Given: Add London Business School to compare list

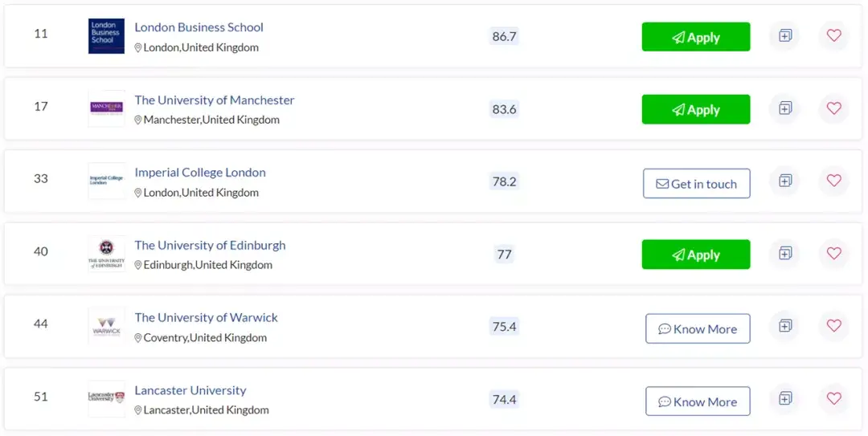Looking at the screenshot, I should tap(785, 35).
